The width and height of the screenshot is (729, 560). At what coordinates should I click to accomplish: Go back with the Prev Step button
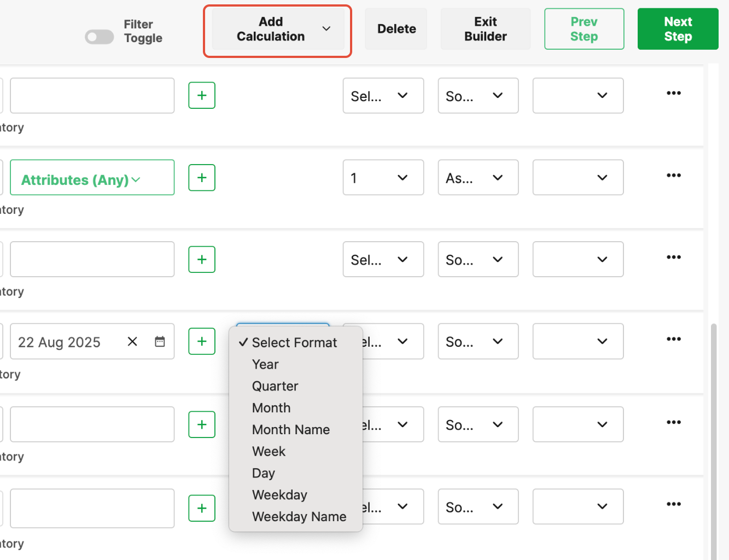click(584, 30)
